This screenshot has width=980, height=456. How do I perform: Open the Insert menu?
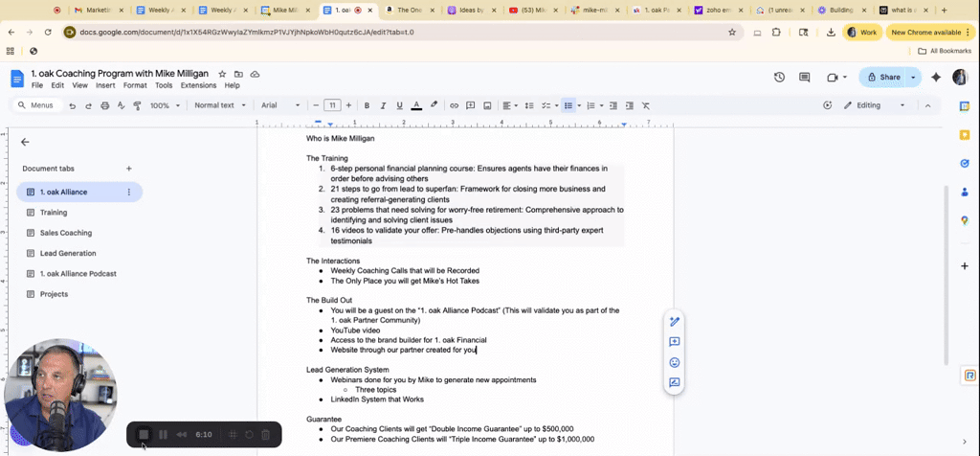(105, 85)
